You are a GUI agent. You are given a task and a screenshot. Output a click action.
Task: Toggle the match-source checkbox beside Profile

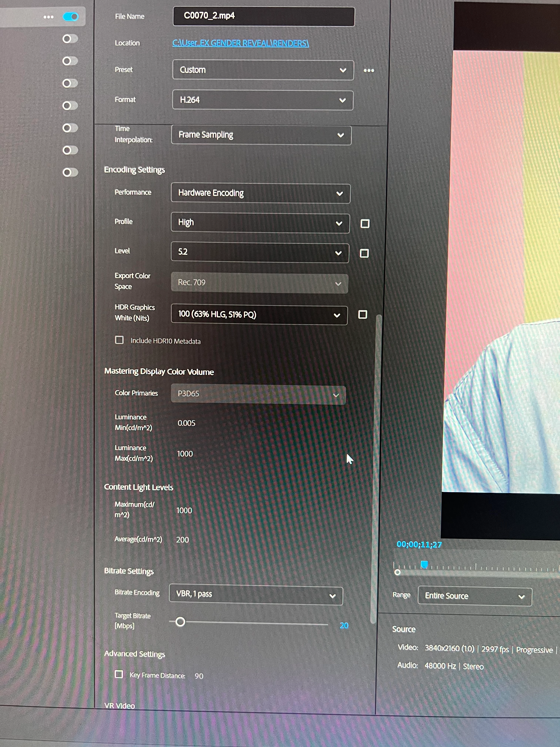(x=365, y=224)
